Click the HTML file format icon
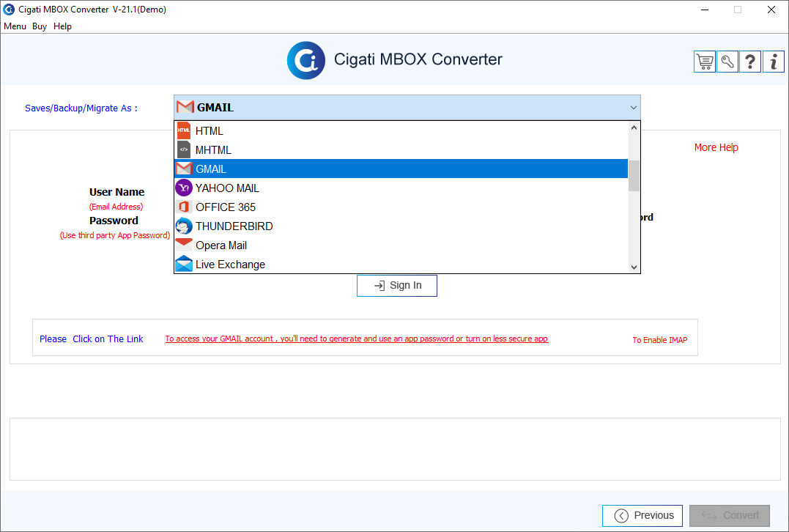Screen dimensions: 789x532 (x=184, y=131)
